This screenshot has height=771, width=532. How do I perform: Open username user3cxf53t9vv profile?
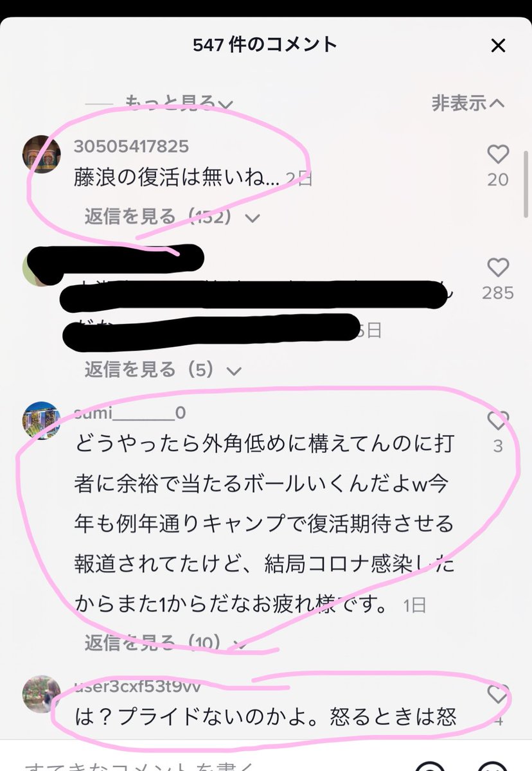137,686
